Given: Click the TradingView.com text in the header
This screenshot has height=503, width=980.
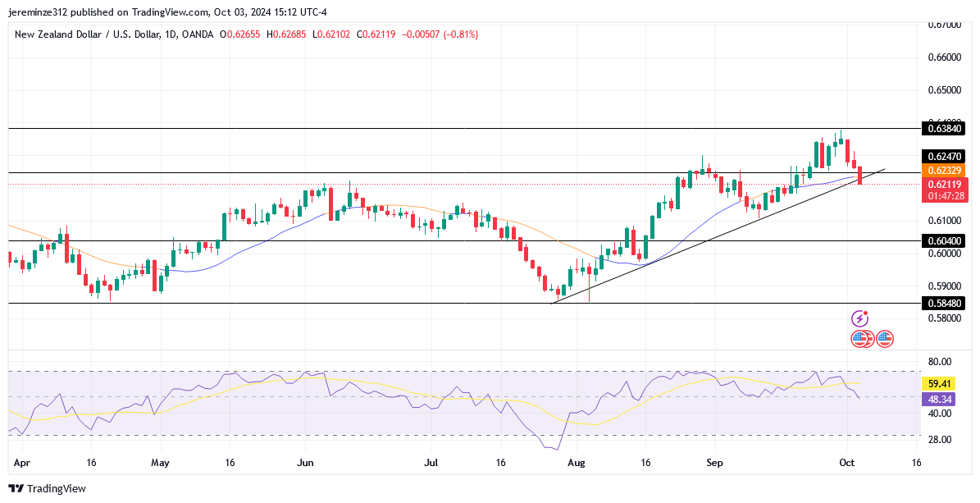Looking at the screenshot, I should click(169, 12).
